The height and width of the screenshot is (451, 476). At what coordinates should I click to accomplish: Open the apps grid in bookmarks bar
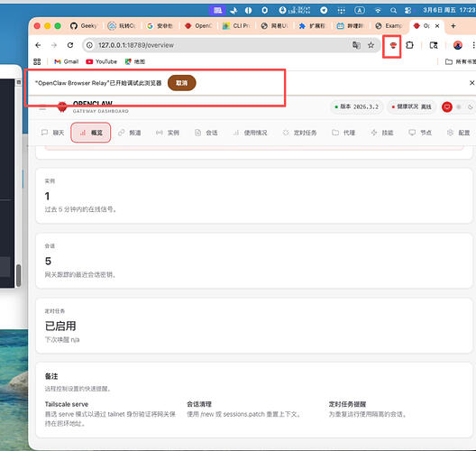pos(37,61)
